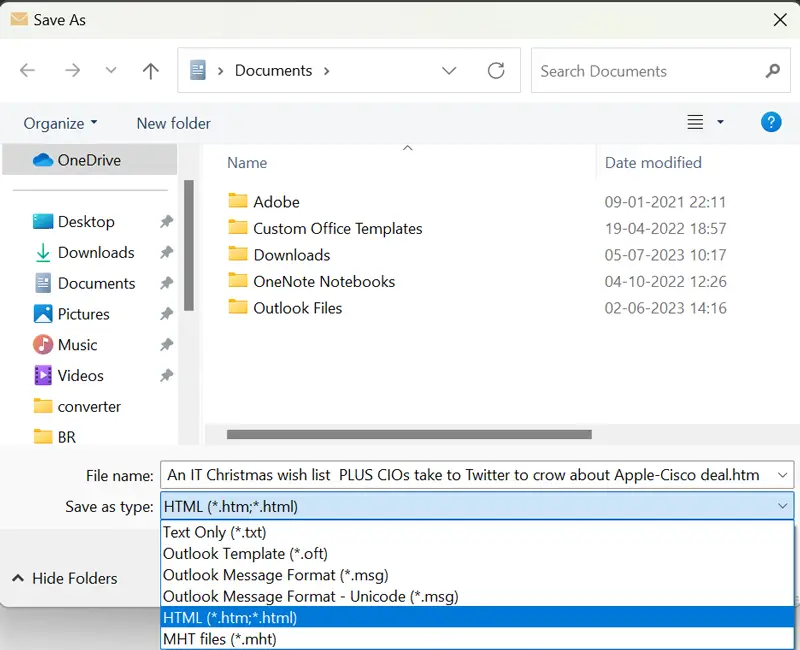The image size is (800, 650).
Task: Expand the address bar dropdown arrow
Action: pos(449,70)
